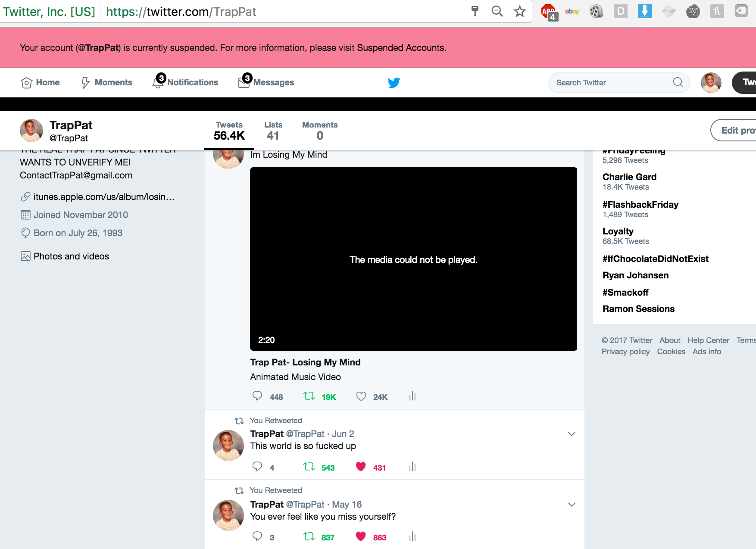Retweet the Losing My Mind tweet (19K)
Image resolution: width=756 pixels, height=549 pixels.
tap(309, 396)
